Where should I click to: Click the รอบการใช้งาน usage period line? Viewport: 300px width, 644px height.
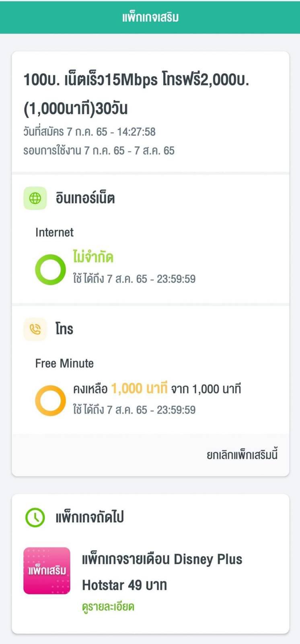point(99,151)
